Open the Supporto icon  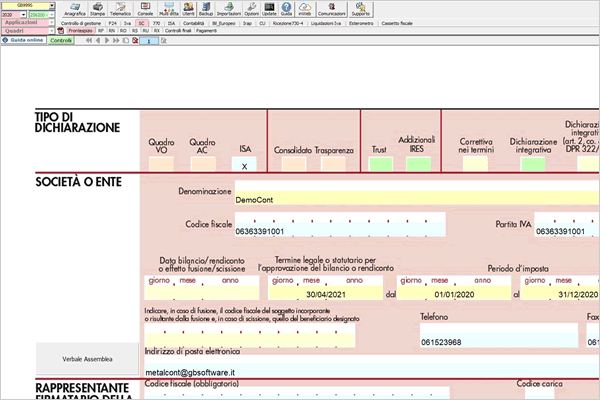[x=361, y=9]
